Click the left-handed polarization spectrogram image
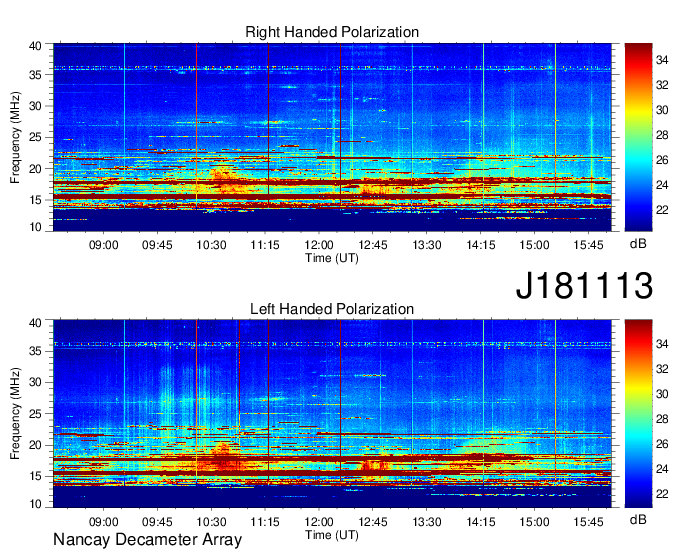 (332, 414)
